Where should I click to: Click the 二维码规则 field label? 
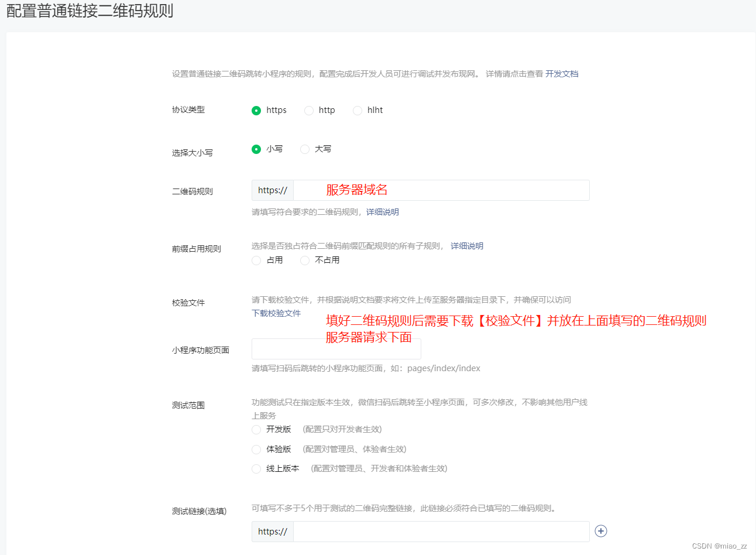coord(193,191)
